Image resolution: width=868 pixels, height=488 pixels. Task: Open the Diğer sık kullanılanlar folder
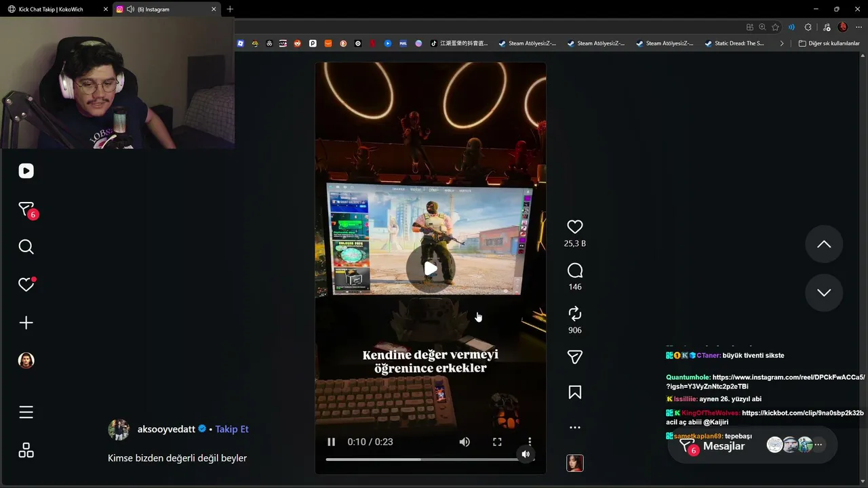[x=829, y=43]
